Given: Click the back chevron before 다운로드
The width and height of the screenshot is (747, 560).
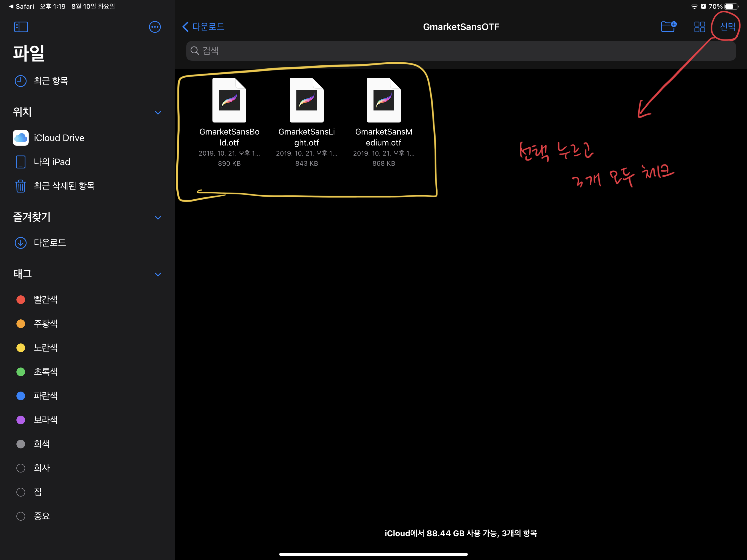Looking at the screenshot, I should coord(185,27).
